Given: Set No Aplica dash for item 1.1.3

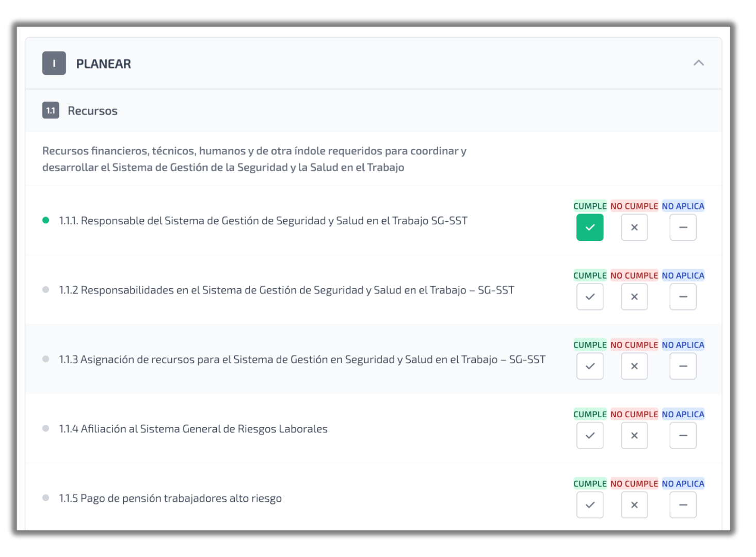Looking at the screenshot, I should [x=683, y=366].
